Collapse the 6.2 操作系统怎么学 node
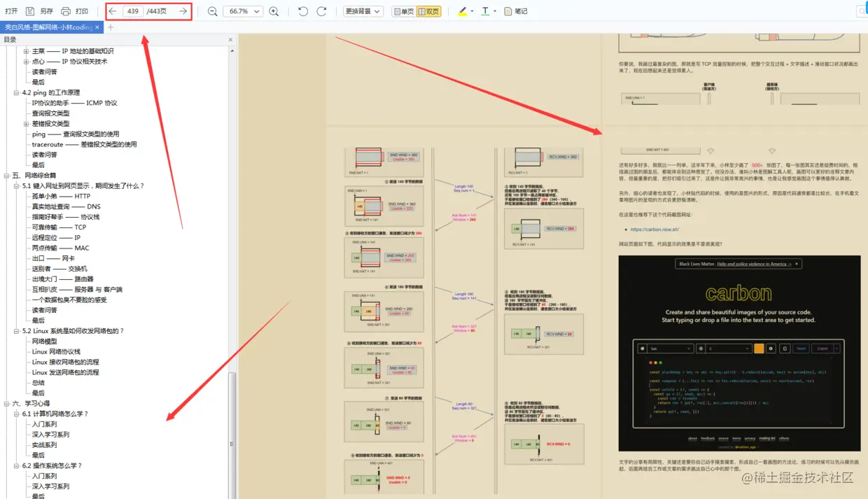The image size is (868, 499). [16, 466]
